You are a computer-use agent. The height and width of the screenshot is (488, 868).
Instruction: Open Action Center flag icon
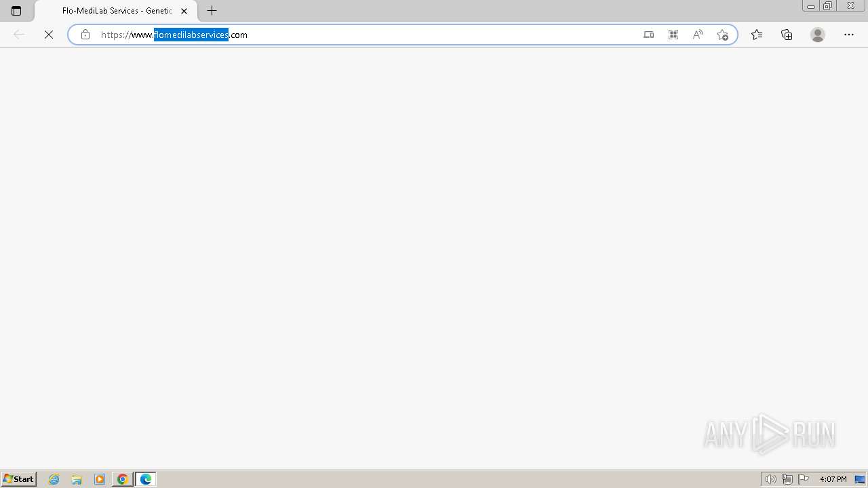804,479
